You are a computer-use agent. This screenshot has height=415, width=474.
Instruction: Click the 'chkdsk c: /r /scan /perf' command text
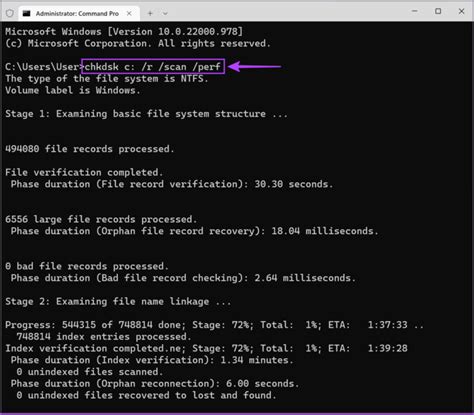[153, 67]
